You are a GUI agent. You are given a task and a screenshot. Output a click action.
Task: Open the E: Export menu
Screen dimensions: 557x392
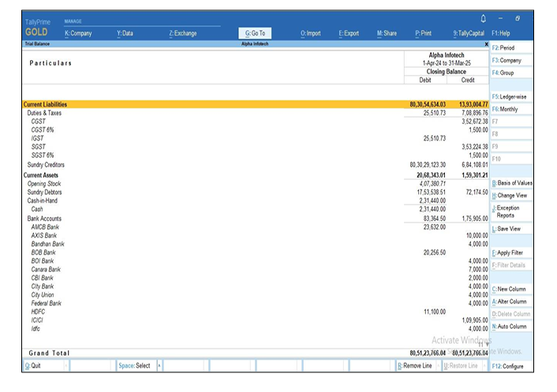349,33
